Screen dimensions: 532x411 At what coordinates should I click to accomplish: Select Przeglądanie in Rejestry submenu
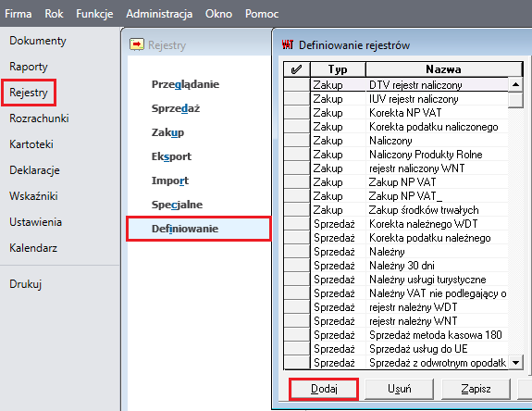coord(185,84)
